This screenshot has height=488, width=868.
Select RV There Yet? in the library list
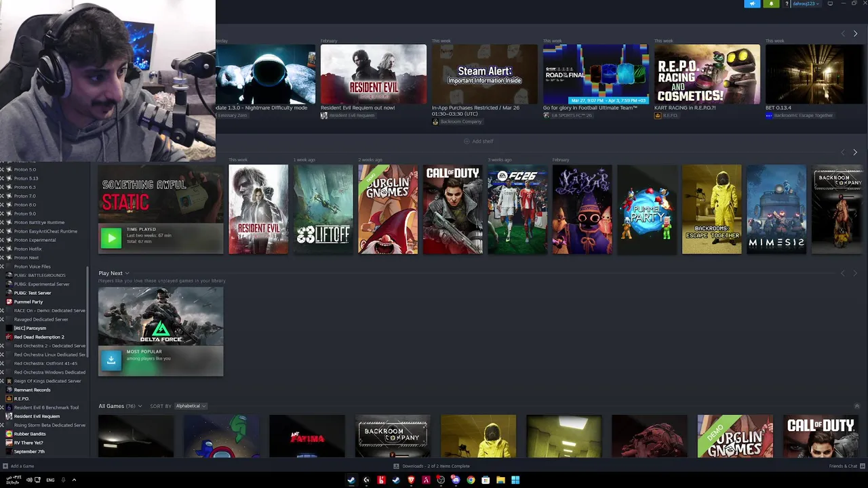point(28,443)
